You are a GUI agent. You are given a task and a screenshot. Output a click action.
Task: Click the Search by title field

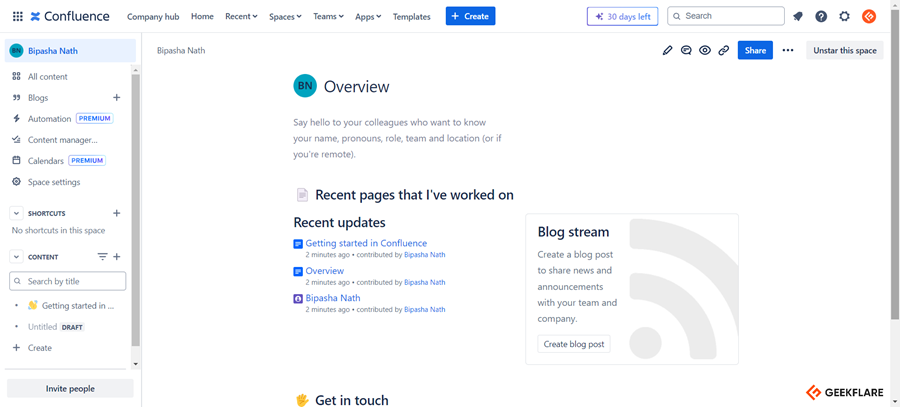coord(68,281)
